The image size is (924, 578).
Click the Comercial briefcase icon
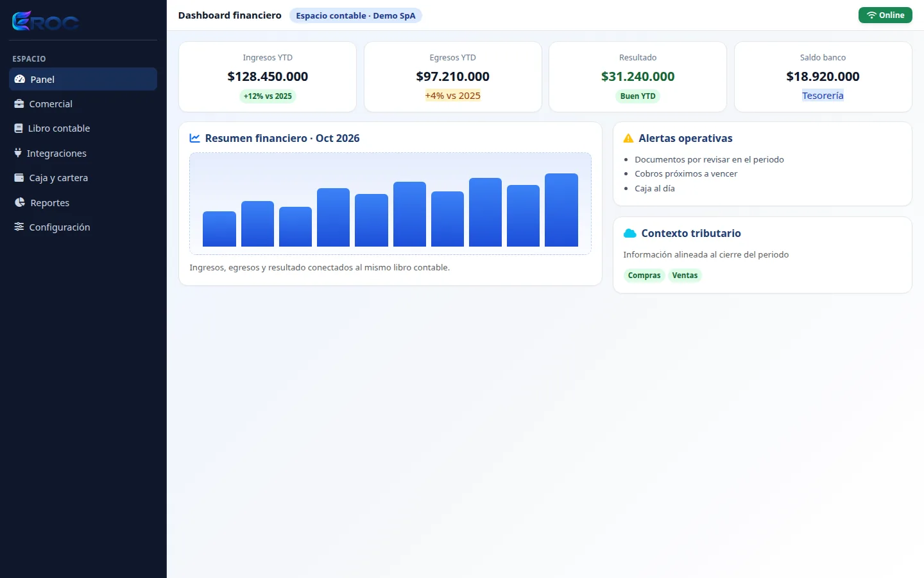point(19,103)
